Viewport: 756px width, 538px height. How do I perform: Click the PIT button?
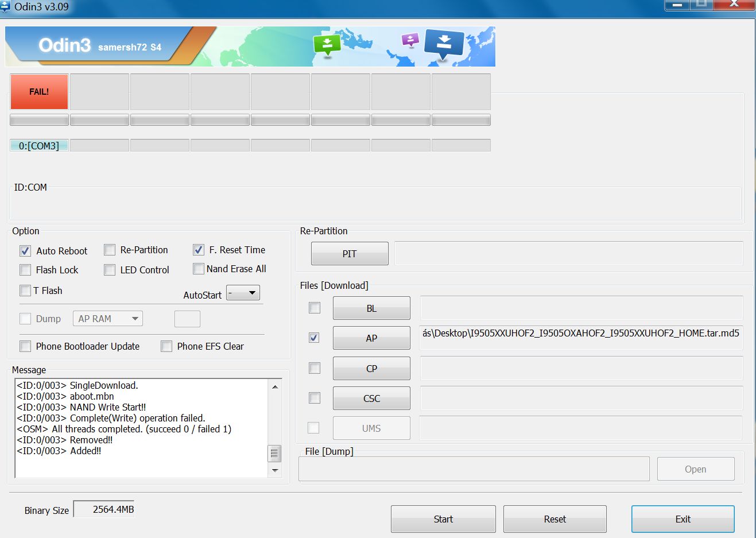tap(350, 254)
